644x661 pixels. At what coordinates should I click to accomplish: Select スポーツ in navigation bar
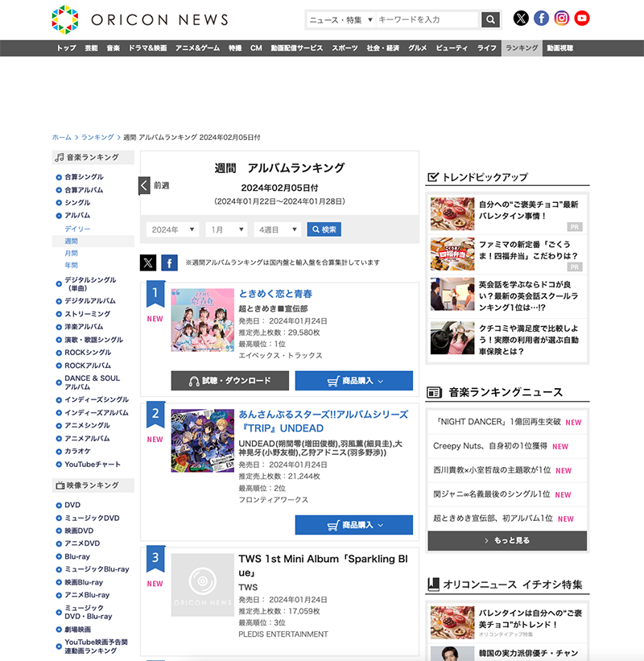point(345,48)
